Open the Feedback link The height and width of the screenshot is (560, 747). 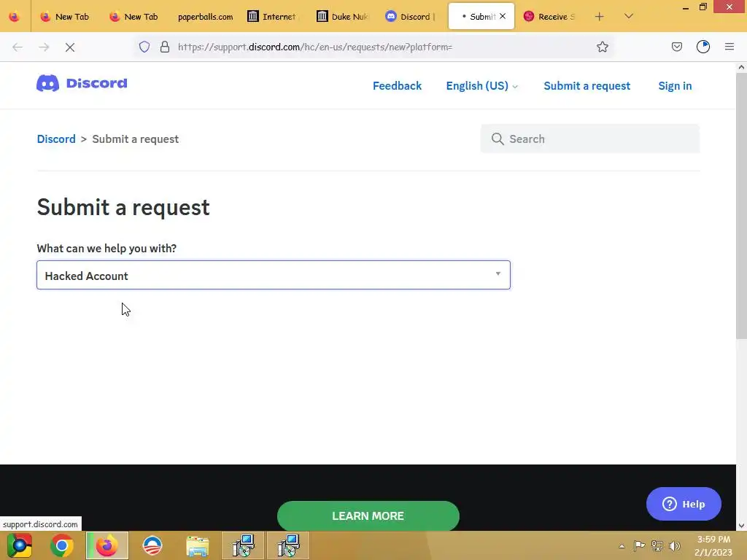click(397, 86)
